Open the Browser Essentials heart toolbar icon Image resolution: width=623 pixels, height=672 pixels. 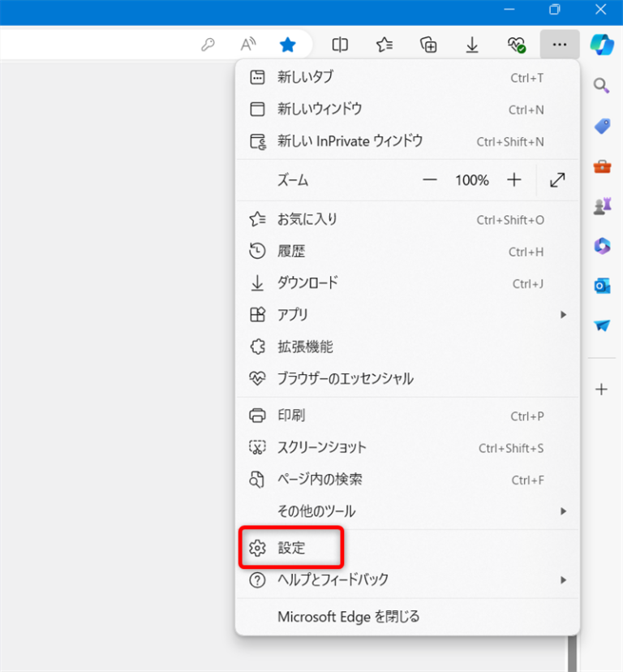516,45
